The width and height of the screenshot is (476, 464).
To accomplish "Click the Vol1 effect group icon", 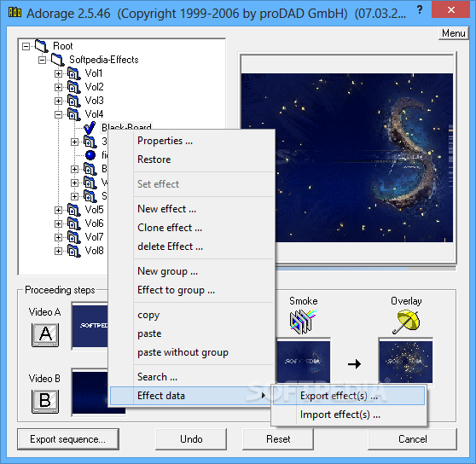I will (x=73, y=73).
